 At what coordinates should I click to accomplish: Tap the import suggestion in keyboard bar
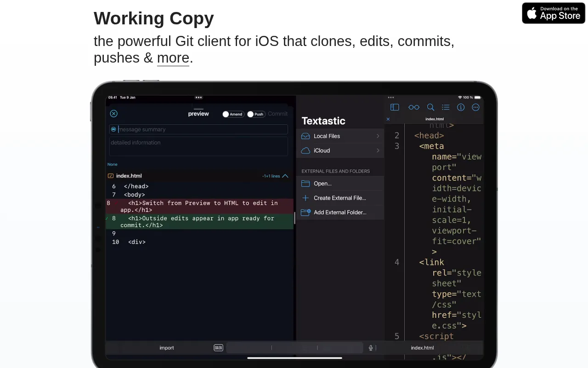(x=167, y=348)
